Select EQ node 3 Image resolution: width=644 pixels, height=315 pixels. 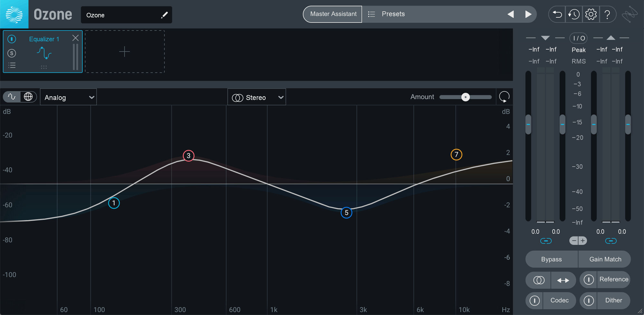188,156
